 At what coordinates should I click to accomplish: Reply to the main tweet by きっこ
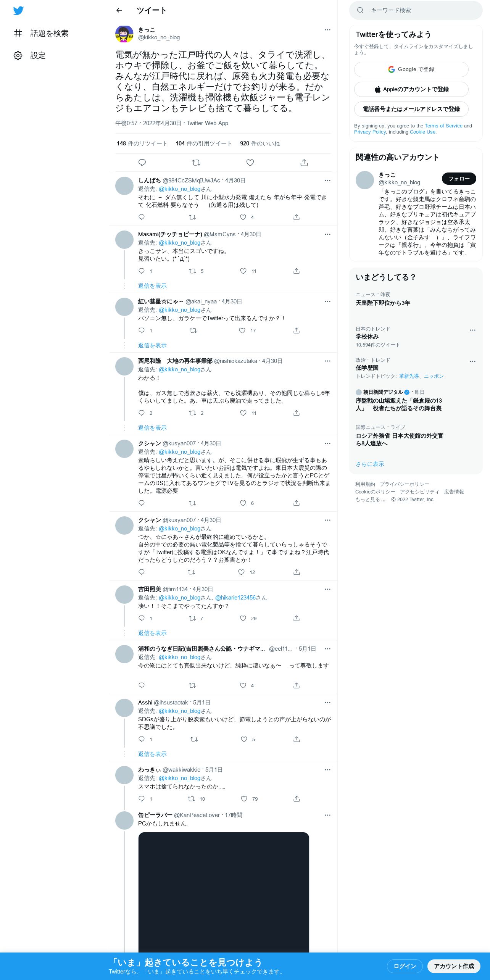142,163
